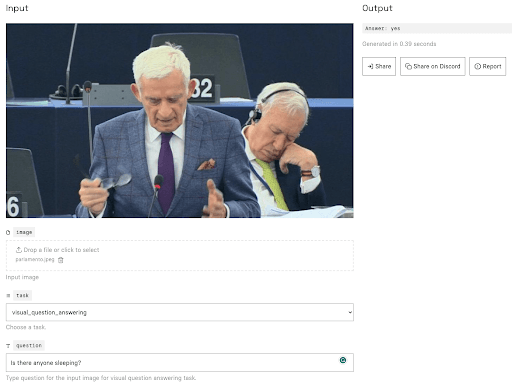
Task: Click the Share button
Action: 379,66
